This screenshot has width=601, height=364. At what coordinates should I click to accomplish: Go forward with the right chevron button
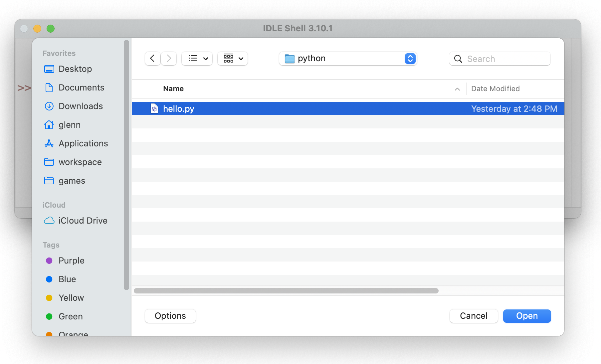[169, 59]
